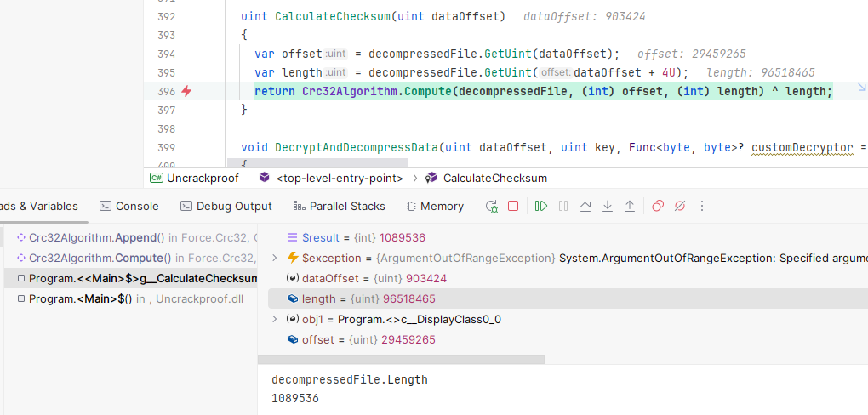Click the Step Out icon

coord(630,206)
